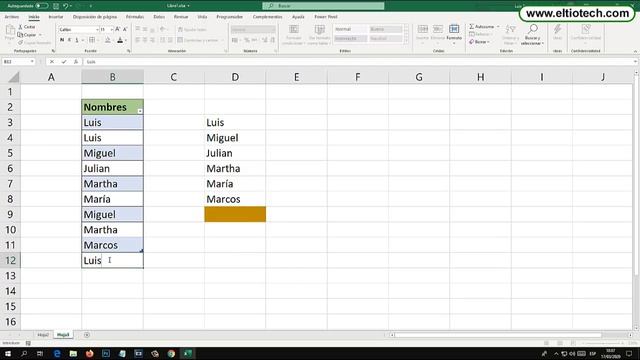640x360 pixels.
Task: Open the Archivo menu
Action: point(11,17)
